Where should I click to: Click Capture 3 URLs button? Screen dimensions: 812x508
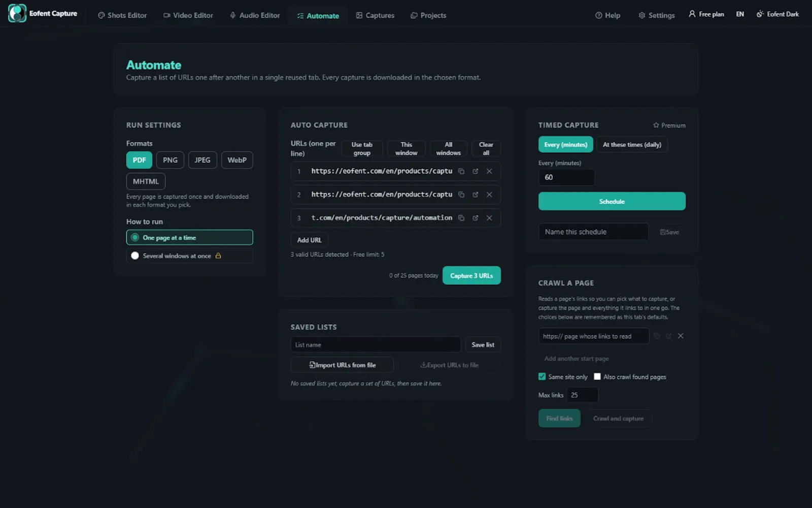pyautogui.click(x=471, y=275)
